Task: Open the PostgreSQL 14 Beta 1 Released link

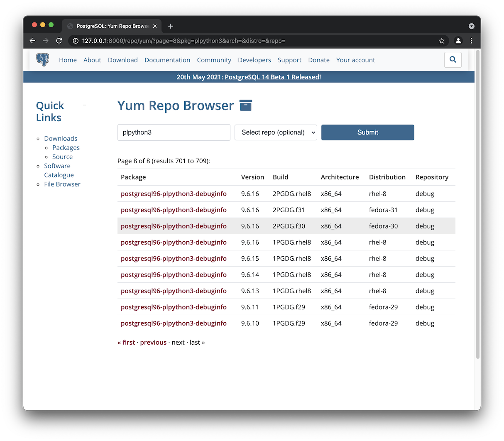Action: click(272, 77)
